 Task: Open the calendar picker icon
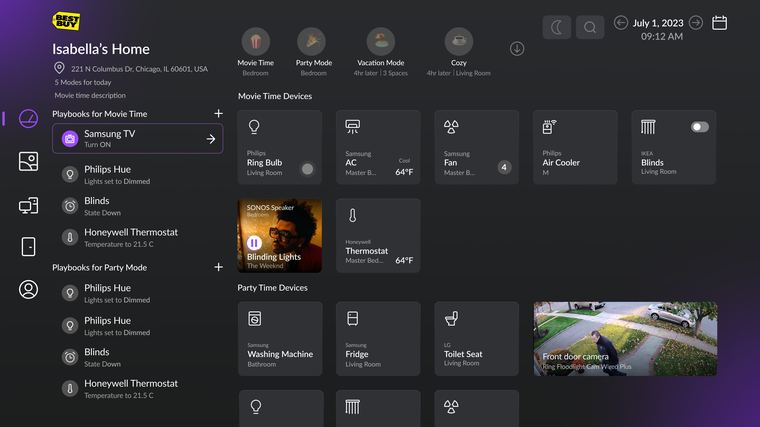[x=719, y=23]
